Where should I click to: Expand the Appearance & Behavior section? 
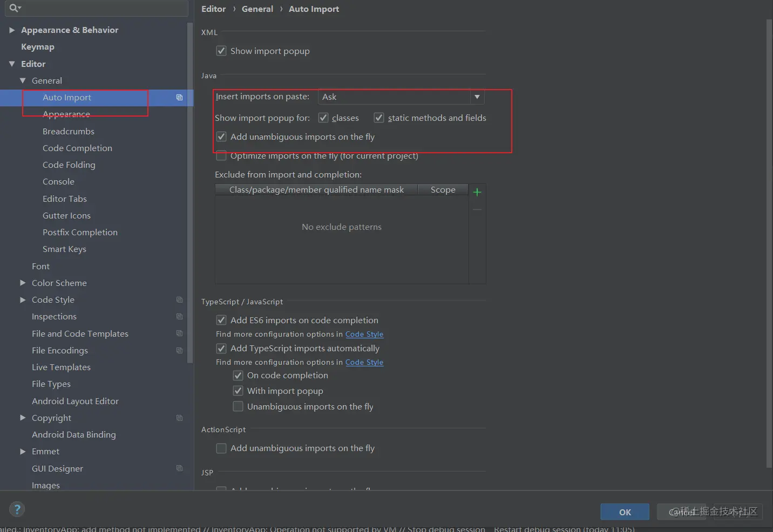click(12, 30)
